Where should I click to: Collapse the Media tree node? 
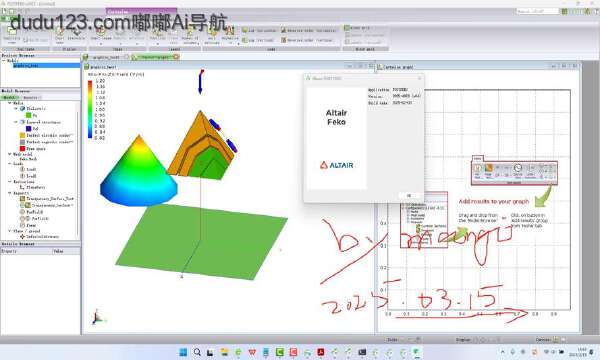point(10,103)
